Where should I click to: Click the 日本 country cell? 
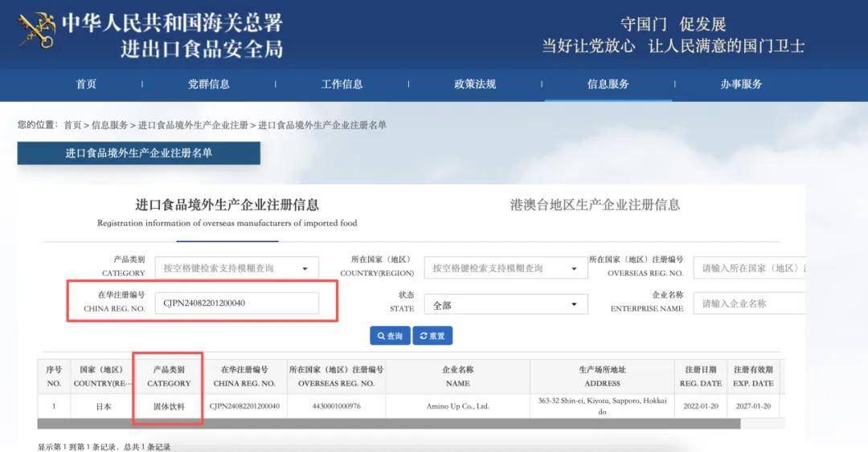(x=104, y=406)
